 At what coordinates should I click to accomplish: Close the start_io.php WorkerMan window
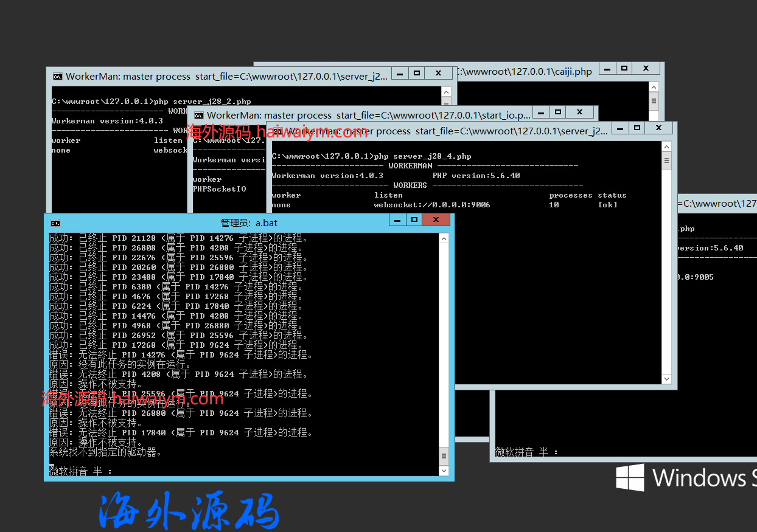[x=579, y=112]
